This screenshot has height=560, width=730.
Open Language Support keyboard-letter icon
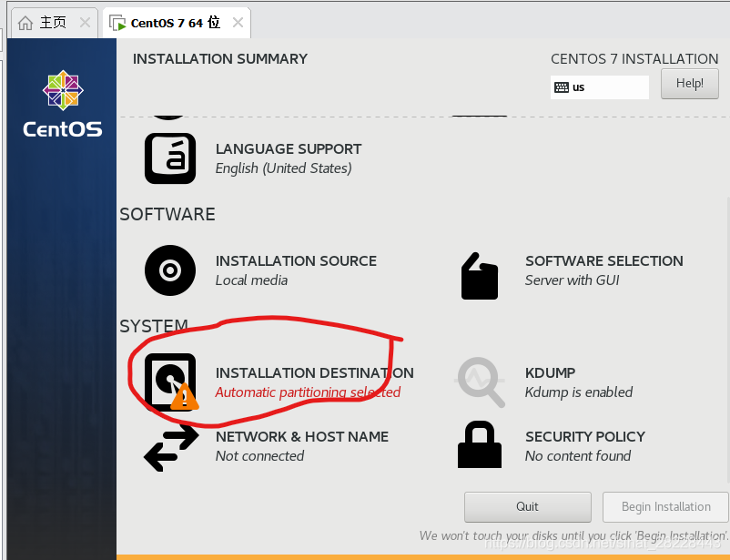170,158
